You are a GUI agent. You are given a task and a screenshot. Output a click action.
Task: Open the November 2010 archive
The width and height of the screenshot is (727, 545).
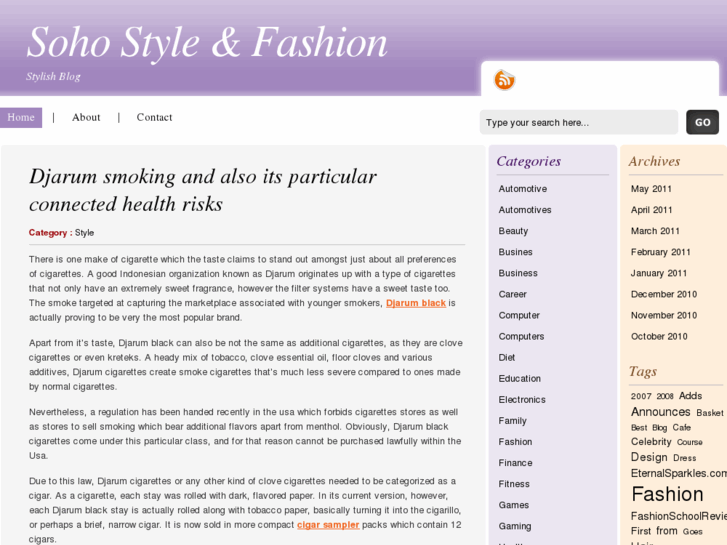(x=664, y=315)
